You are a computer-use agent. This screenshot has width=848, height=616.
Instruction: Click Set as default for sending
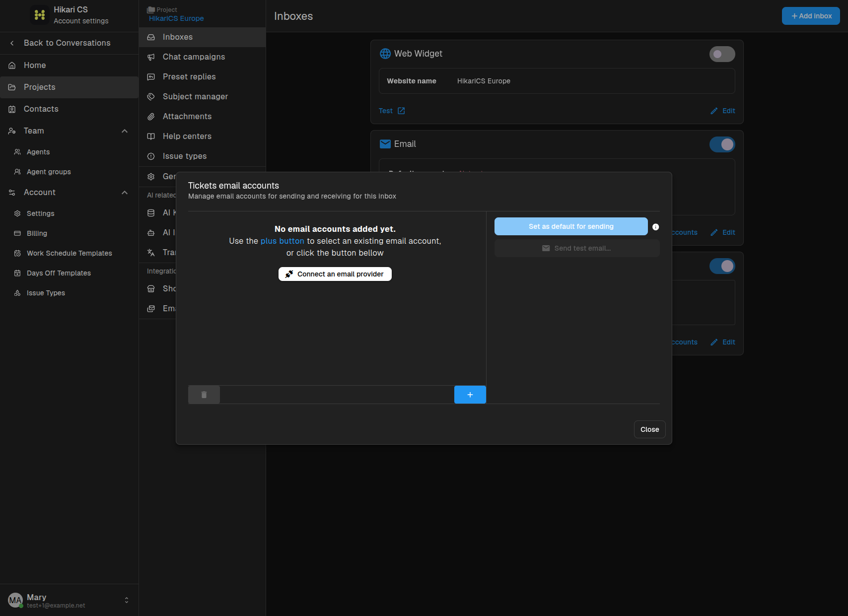pos(571,226)
